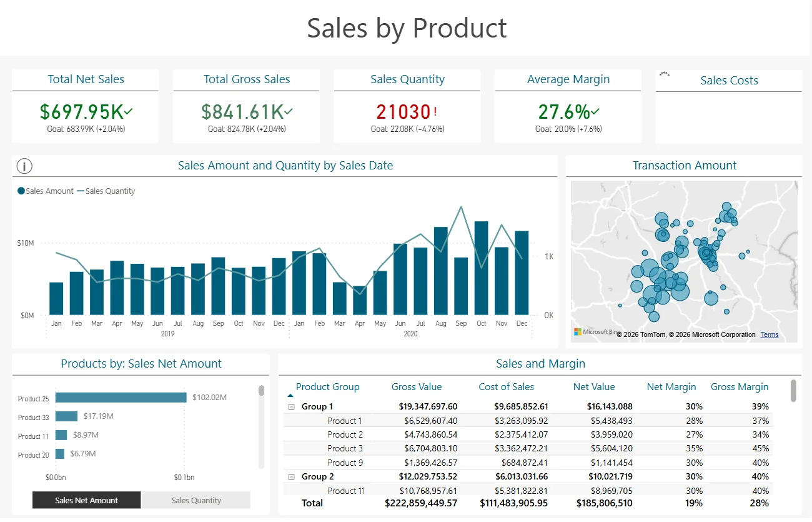Click the checkmark indicator beside $841.61K
This screenshot has width=812, height=522.
[289, 111]
